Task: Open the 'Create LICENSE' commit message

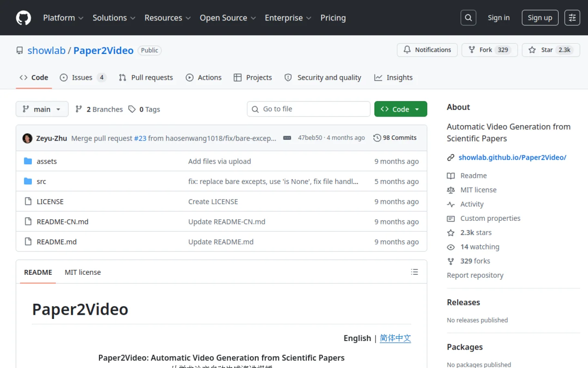Action: click(213, 202)
